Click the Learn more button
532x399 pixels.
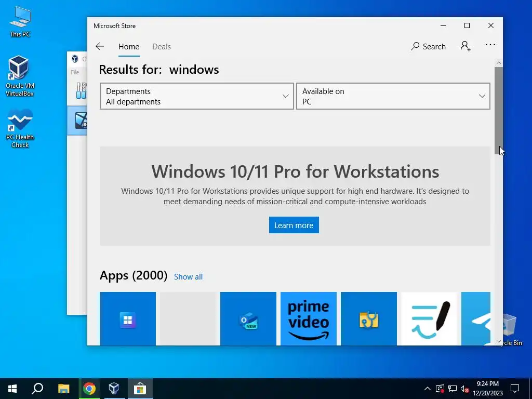pos(294,225)
